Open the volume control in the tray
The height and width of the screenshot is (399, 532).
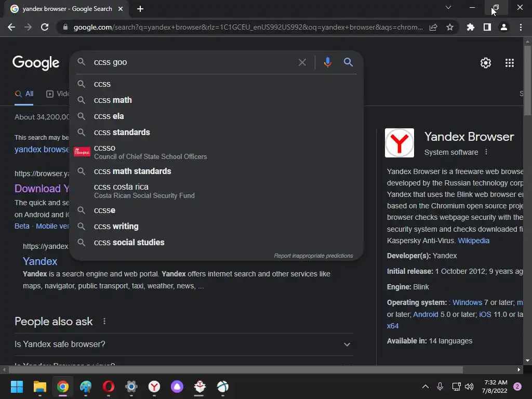tap(469, 387)
